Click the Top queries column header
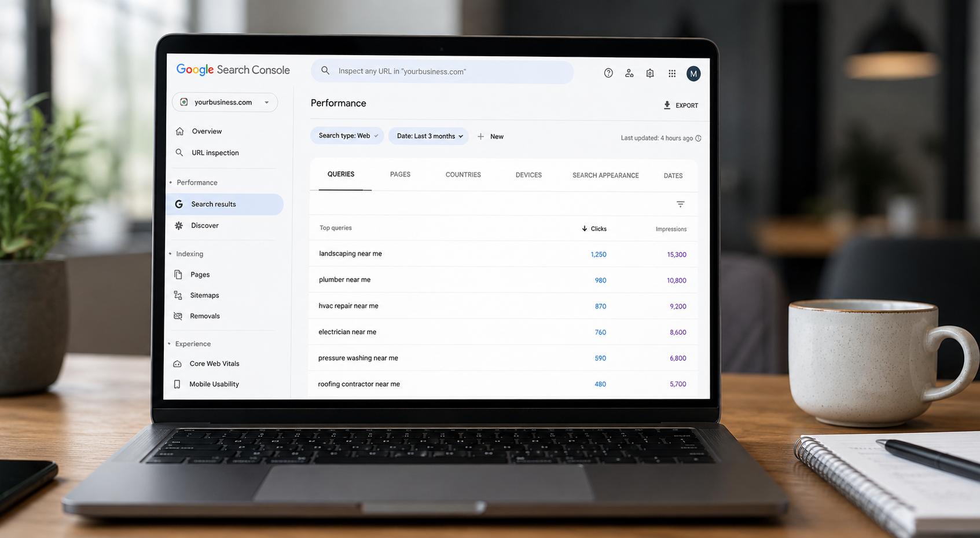The width and height of the screenshot is (980, 538). coord(336,228)
